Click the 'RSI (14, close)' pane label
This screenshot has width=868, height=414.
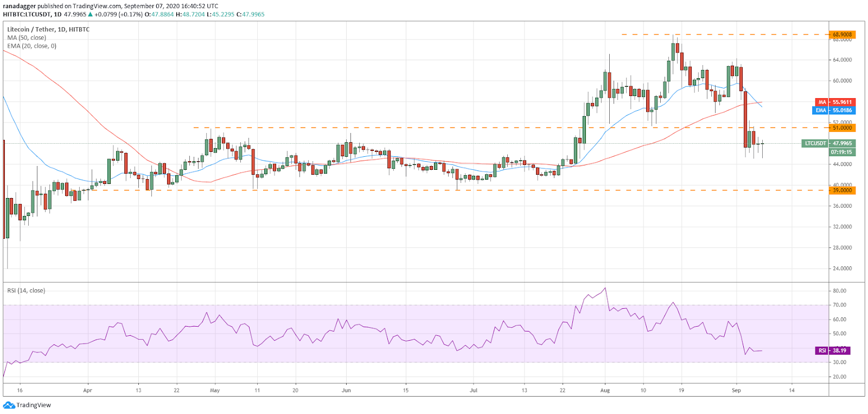26,291
